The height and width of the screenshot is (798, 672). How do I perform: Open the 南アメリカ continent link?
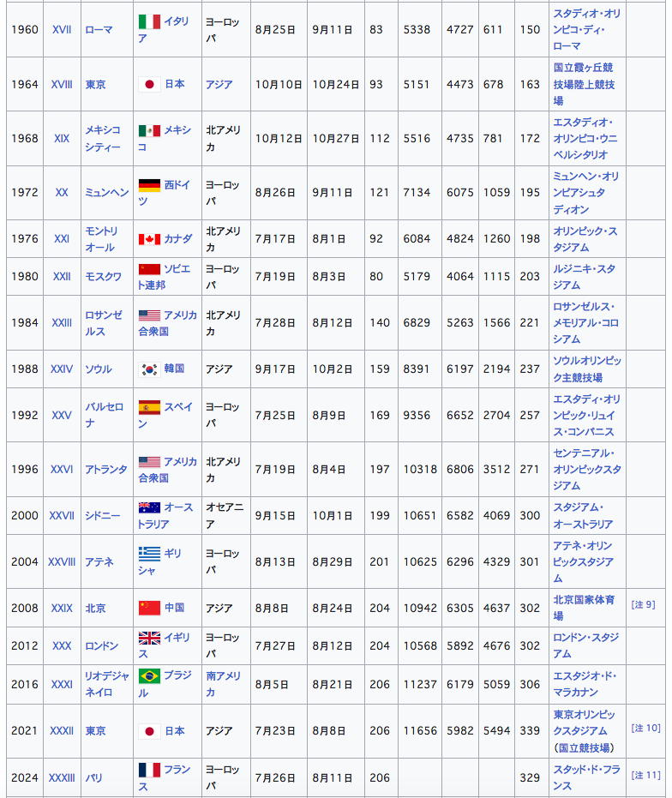coord(223,683)
